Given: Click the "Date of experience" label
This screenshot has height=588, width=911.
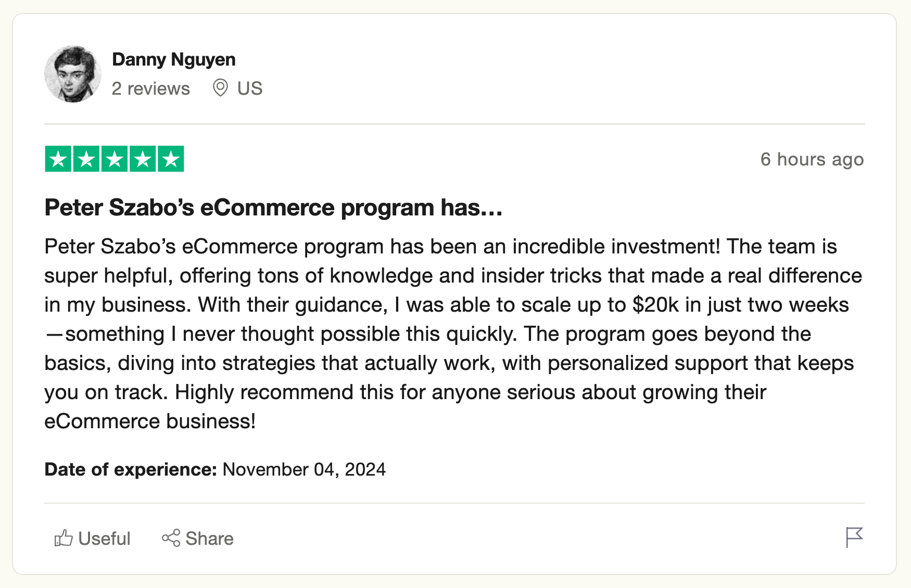Looking at the screenshot, I should (x=130, y=469).
